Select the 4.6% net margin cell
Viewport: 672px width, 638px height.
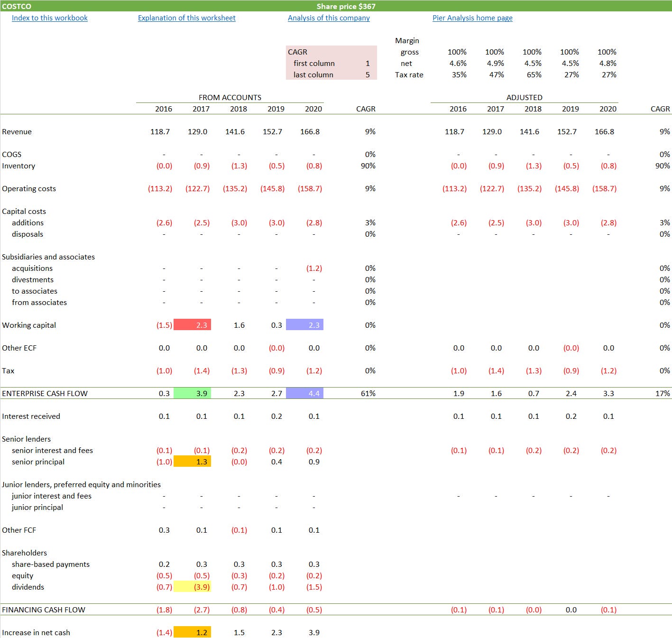[x=458, y=63]
